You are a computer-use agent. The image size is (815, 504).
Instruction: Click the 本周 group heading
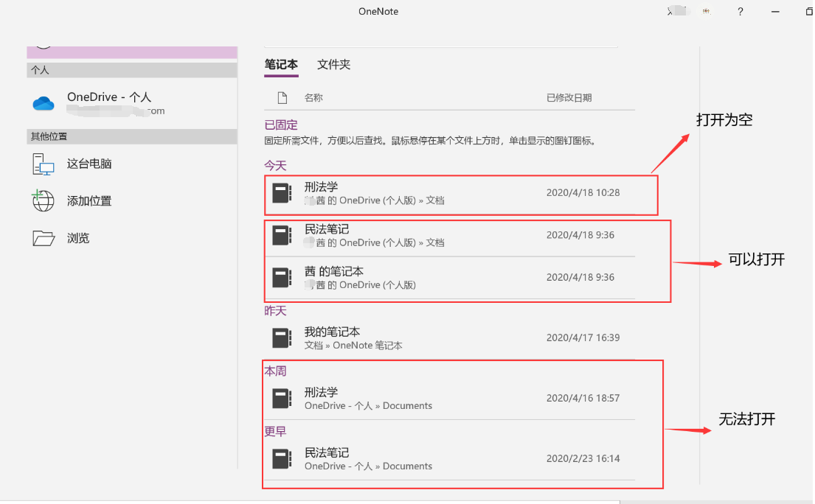(x=276, y=371)
